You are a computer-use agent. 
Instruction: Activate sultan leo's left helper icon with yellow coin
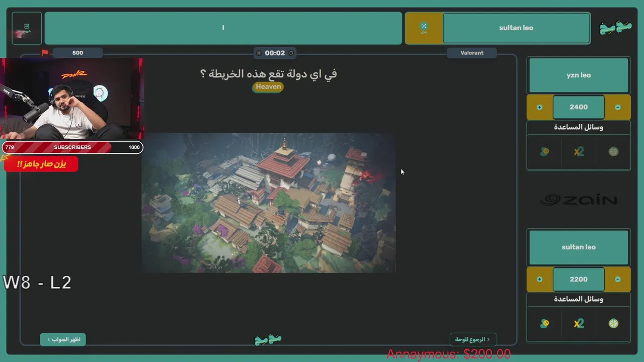tap(544, 323)
